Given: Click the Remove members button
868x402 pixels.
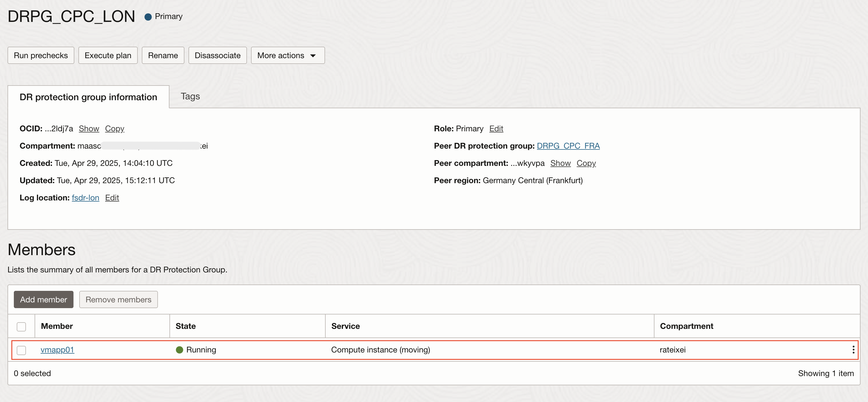Looking at the screenshot, I should (118, 299).
